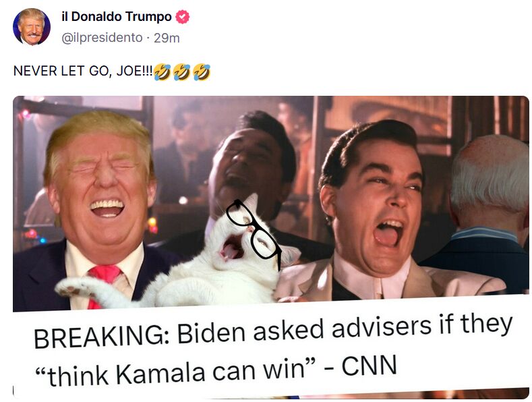The height and width of the screenshot is (402, 532).
Task: Click the pink-red necktie in the meme
Action: coord(102,282)
